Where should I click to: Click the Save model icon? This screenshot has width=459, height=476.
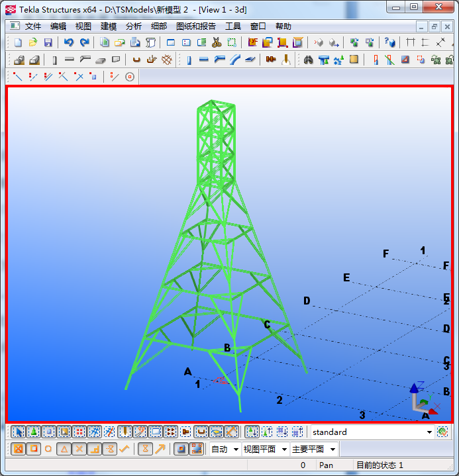tap(48, 42)
